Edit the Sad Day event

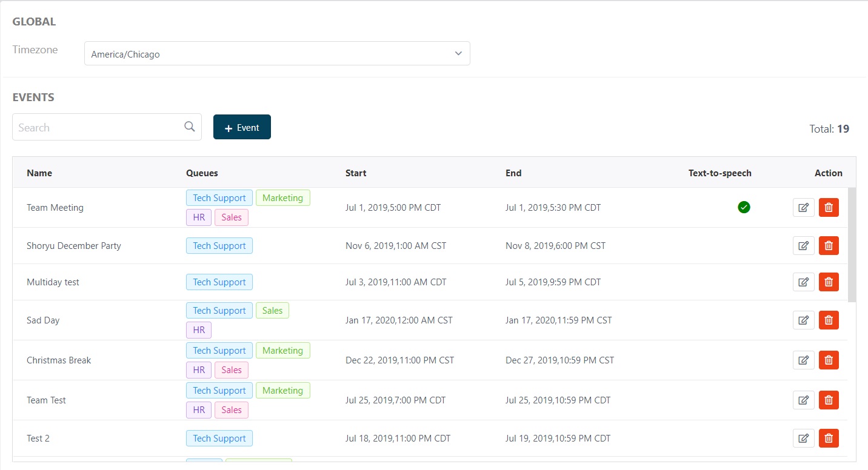[803, 320]
